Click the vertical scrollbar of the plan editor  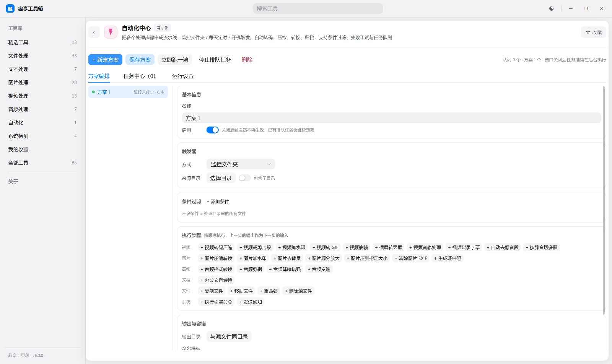tap(604, 200)
